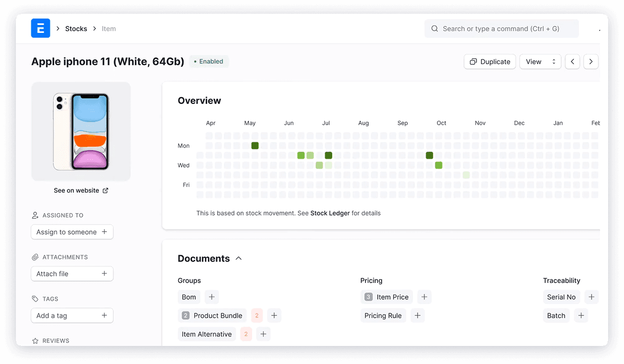This screenshot has height=364, width=624.
Task: Click the Enabled status badge
Action: [x=209, y=61]
